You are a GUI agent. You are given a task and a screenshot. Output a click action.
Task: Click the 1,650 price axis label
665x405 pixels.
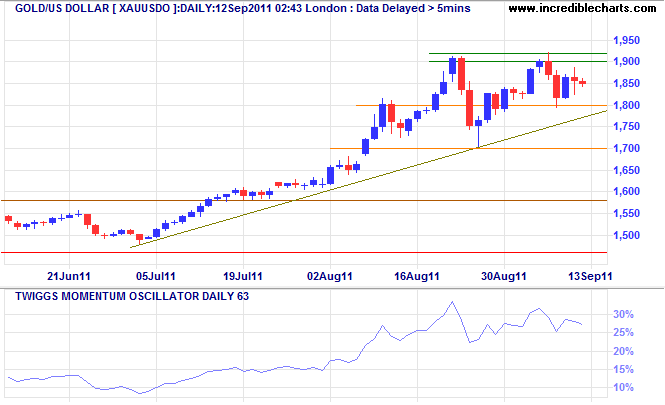pos(626,170)
